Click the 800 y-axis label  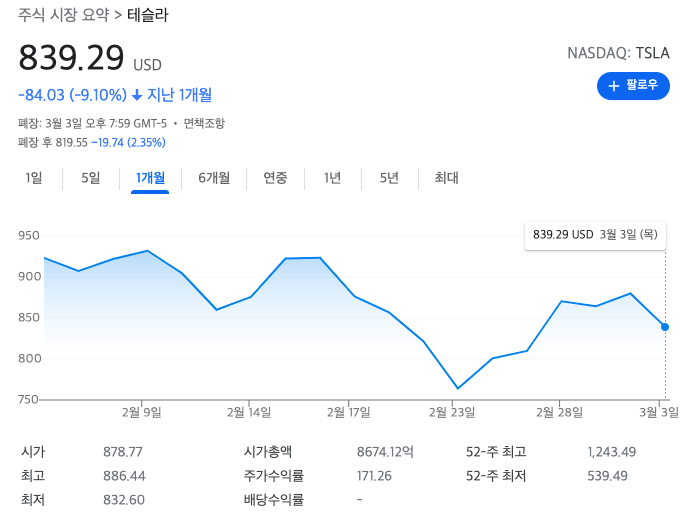click(29, 358)
